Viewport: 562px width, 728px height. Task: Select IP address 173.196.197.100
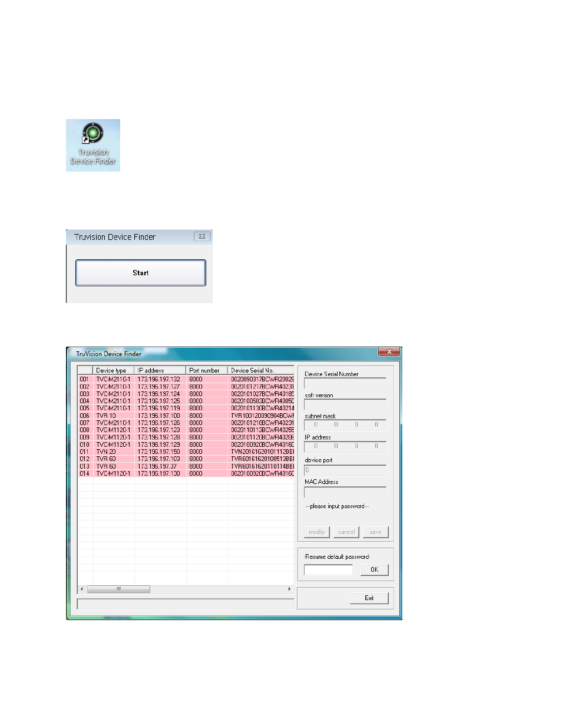coord(159,416)
